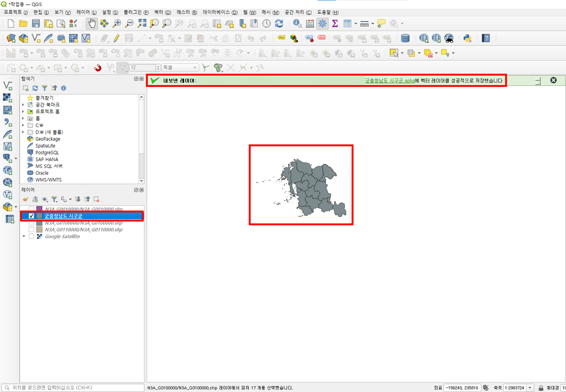Expand the C:₩ drive node

tap(23, 125)
